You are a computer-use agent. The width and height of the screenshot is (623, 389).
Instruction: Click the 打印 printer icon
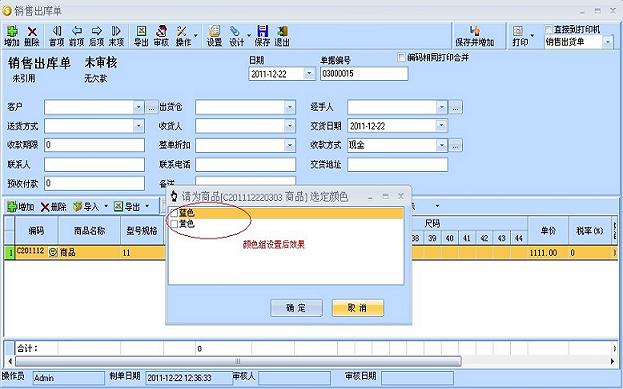tap(518, 31)
